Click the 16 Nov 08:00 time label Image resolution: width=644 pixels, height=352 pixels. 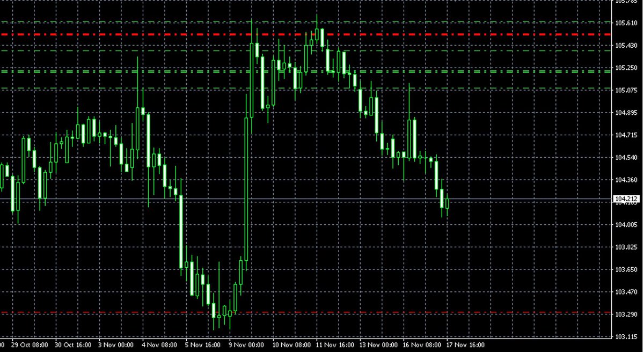pos(421,344)
